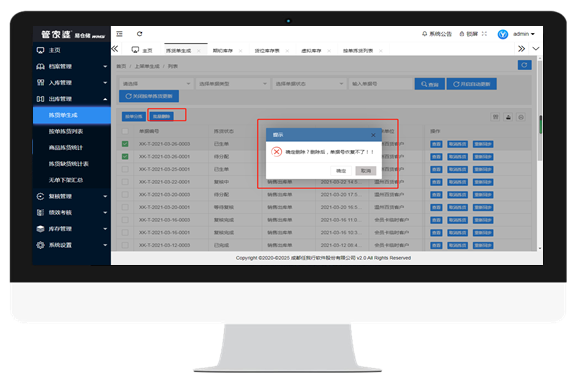Check the row XK-T-2021-03-16-0003 checkbox
This screenshot has height=378, width=576.
coord(125,220)
